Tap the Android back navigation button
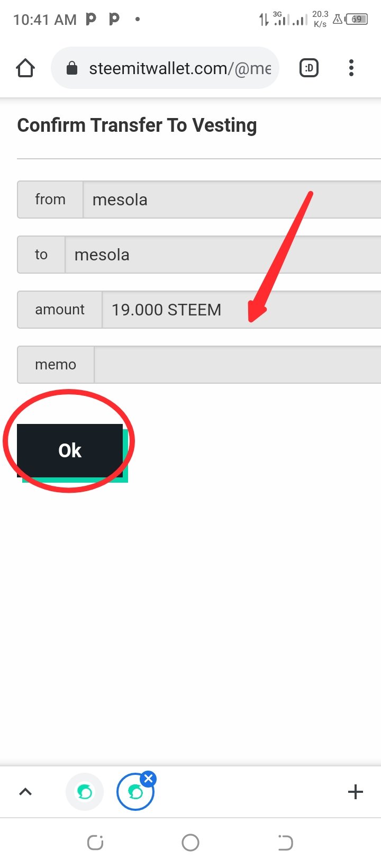Image resolution: width=381 pixels, height=868 pixels. pyautogui.click(x=286, y=842)
